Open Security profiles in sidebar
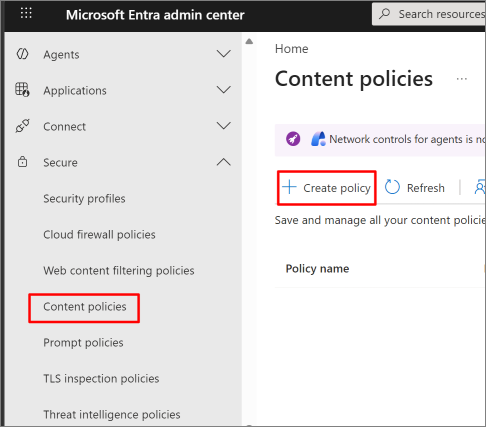Screen dimensions: 486x427 pyautogui.click(x=84, y=199)
